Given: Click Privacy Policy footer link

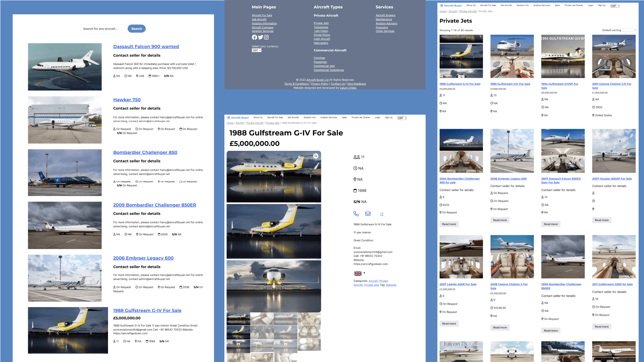Looking at the screenshot, I should (x=320, y=84).
